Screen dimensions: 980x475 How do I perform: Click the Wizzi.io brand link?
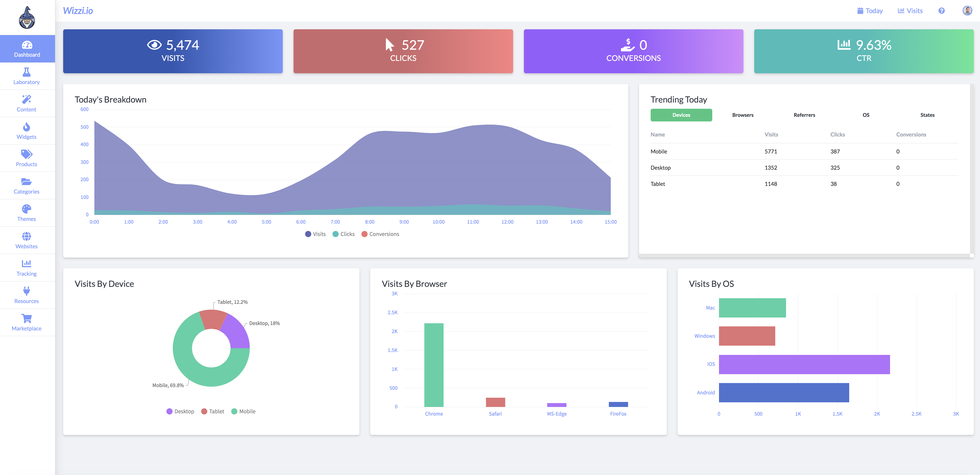[x=78, y=11]
